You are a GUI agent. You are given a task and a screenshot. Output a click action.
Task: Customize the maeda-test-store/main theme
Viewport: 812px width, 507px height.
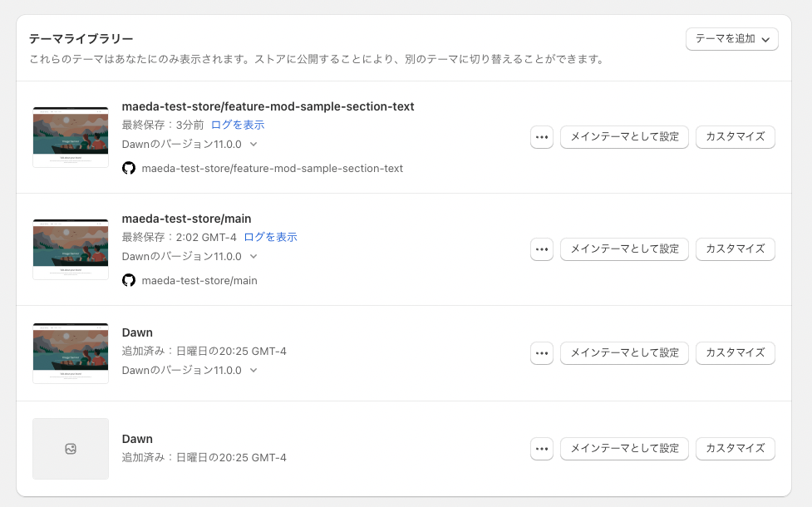click(736, 249)
